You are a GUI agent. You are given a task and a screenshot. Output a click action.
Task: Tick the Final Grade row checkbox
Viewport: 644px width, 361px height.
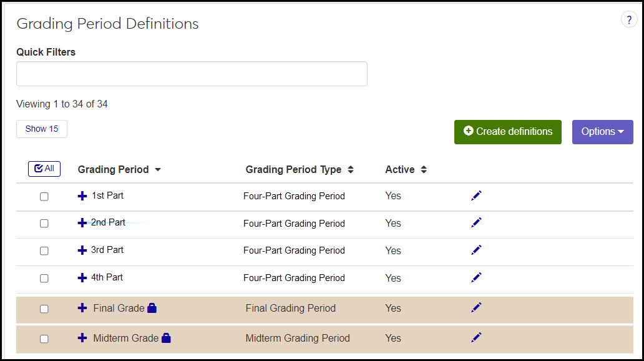[44, 309]
